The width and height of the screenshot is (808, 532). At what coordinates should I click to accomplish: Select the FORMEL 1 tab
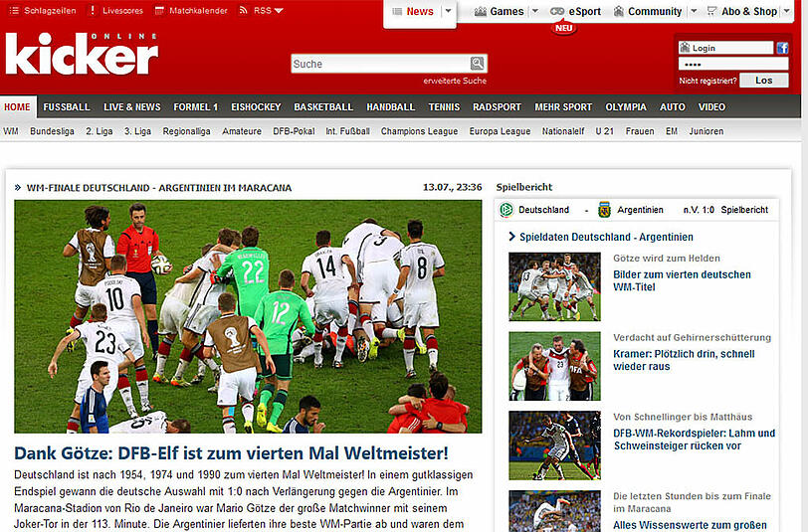point(196,107)
